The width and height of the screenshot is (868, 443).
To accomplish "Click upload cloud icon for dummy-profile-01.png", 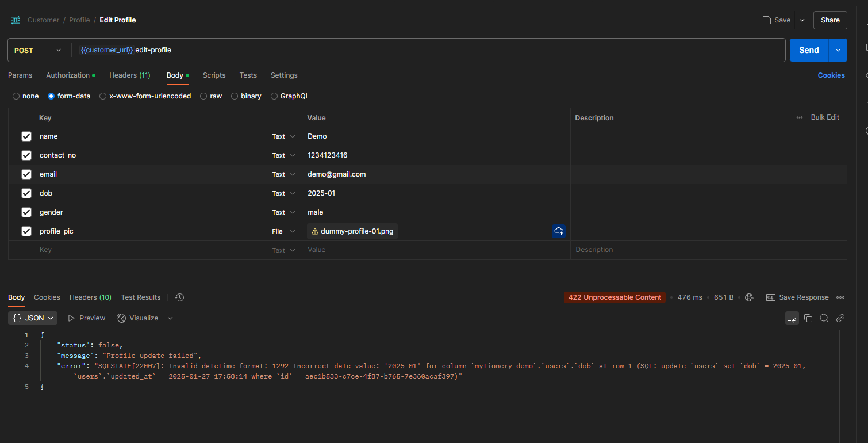I will click(x=559, y=231).
